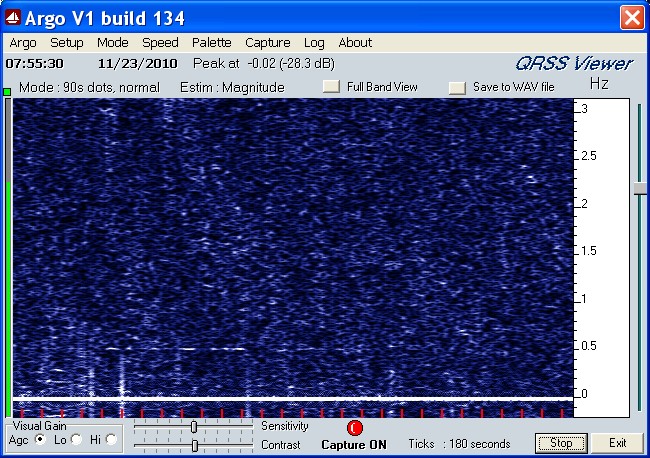Click the date 11/23/2010

point(138,63)
